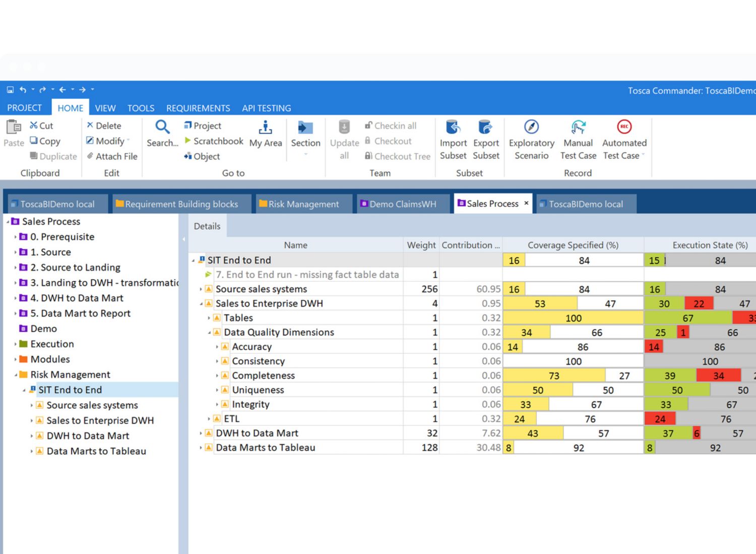Click the Import Subset icon
This screenshot has width=756, height=554.
[453, 127]
